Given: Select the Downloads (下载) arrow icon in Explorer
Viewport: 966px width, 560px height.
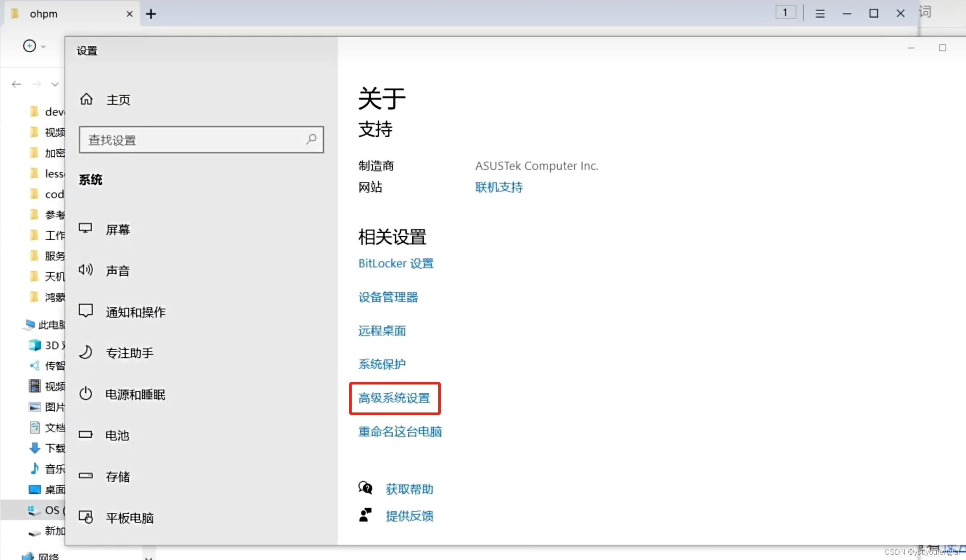Looking at the screenshot, I should click(x=35, y=448).
